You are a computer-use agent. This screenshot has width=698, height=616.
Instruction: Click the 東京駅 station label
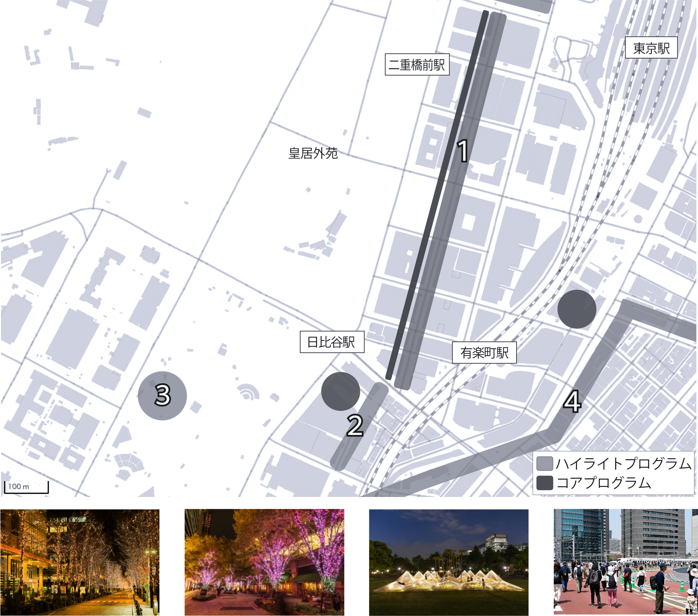[x=651, y=48]
